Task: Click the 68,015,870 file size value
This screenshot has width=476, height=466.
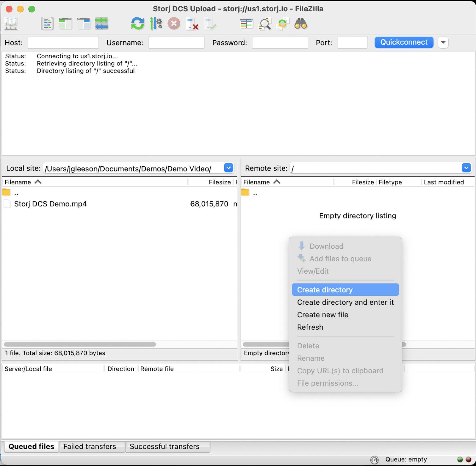Action: point(209,204)
